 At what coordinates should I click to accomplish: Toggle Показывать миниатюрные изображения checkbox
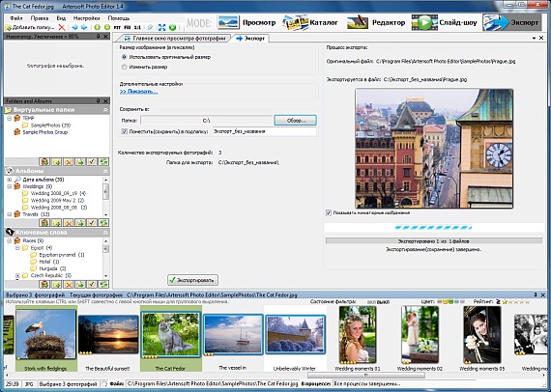pyautogui.click(x=329, y=212)
